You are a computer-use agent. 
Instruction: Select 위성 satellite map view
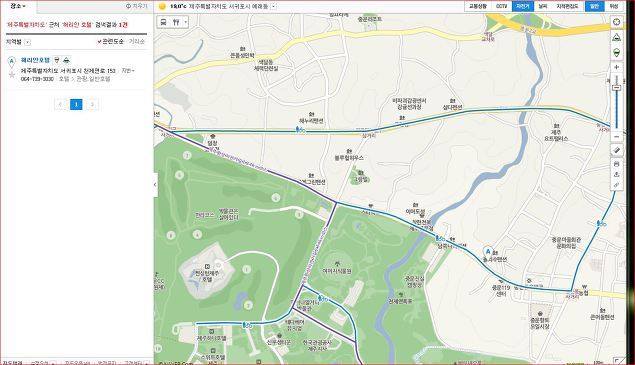coord(614,6)
